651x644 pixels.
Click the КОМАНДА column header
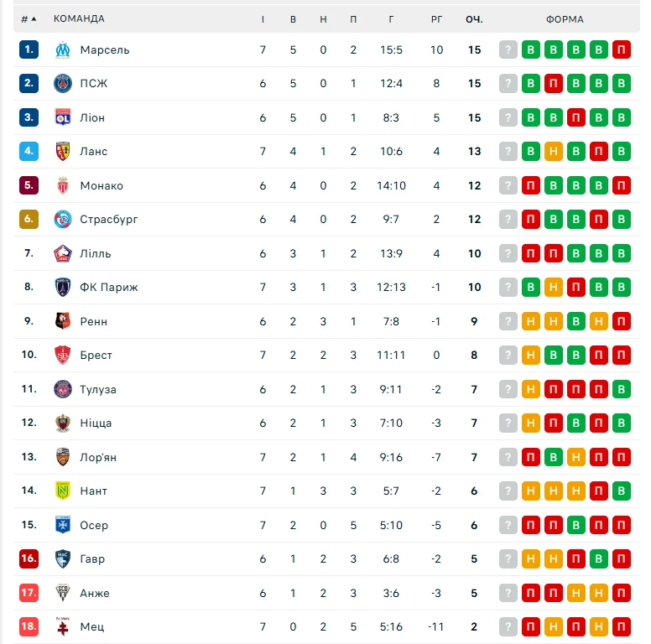[x=79, y=19]
